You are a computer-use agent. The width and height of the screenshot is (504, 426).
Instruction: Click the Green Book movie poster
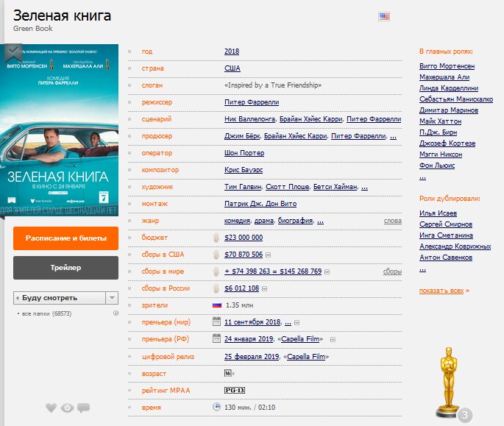coord(60,131)
